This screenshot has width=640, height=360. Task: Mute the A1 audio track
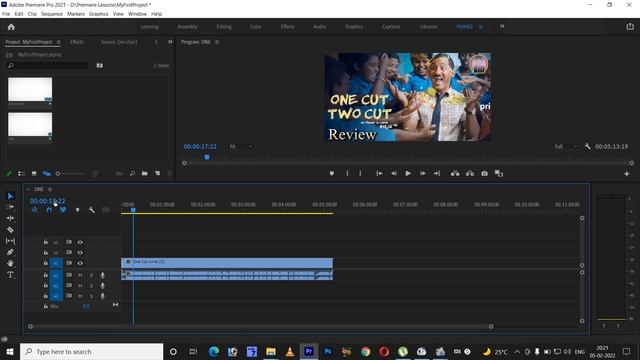coord(80,275)
